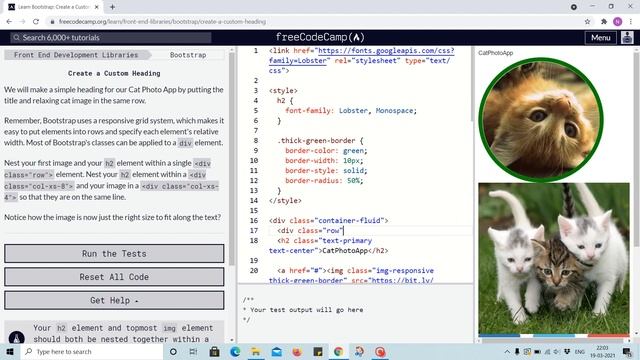The height and width of the screenshot is (360, 640).
Task: Click the site padlock icon
Action: pos(52,22)
